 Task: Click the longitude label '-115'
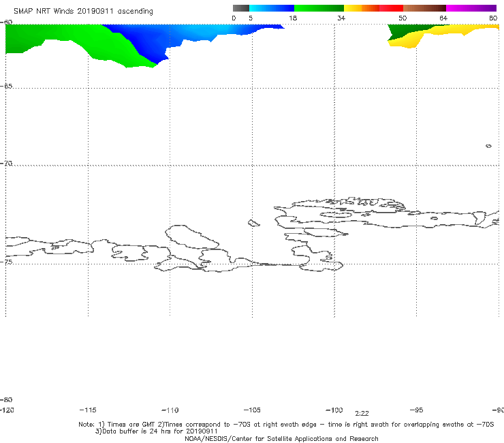pos(88,410)
